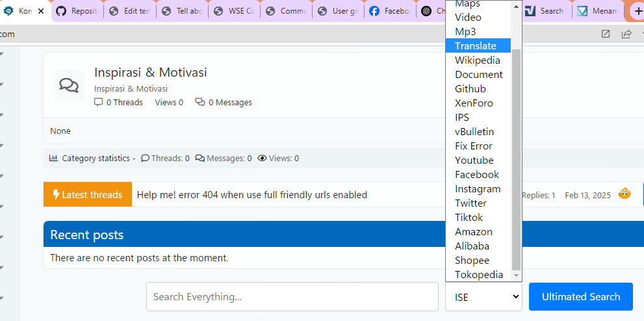Choose the highlighted Translate option
Viewport: 644px width, 321px height.
point(478,46)
